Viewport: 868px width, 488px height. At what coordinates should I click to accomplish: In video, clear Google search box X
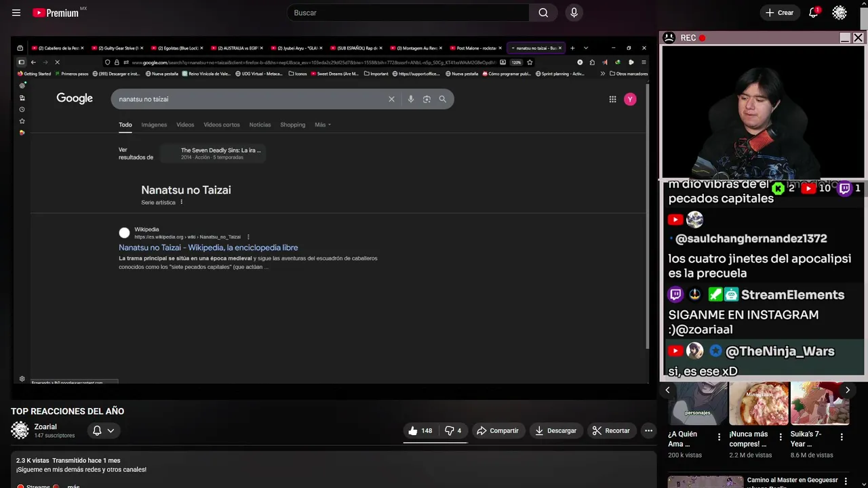pos(391,99)
